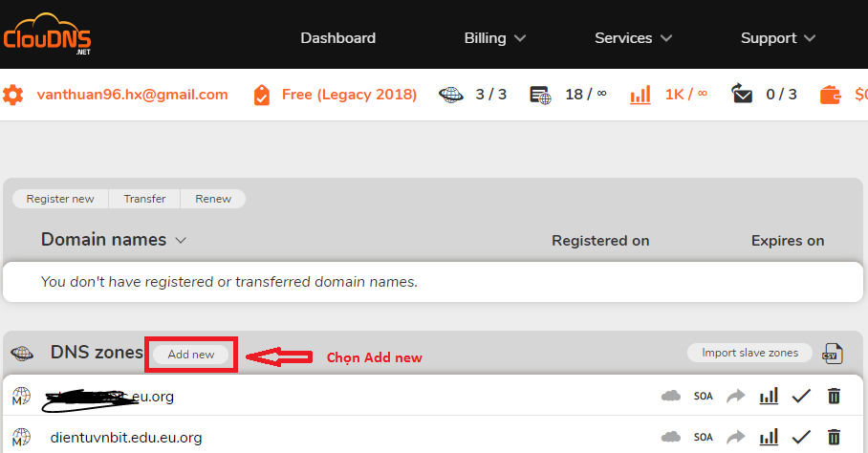This screenshot has width=868, height=453.
Task: Open account settings gear icon
Action: (12, 95)
